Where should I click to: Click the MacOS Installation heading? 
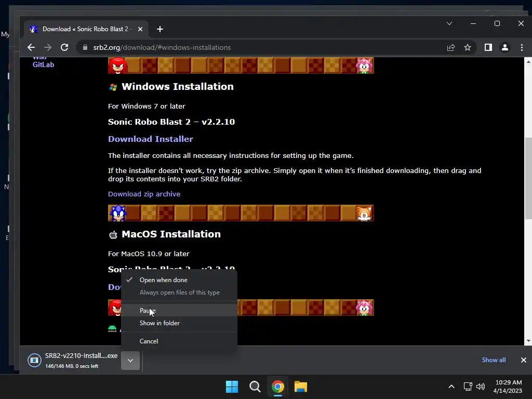[x=171, y=234]
